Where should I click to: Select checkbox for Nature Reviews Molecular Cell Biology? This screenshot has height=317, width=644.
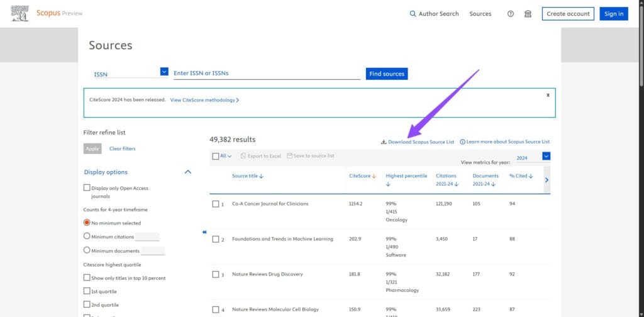pos(216,309)
